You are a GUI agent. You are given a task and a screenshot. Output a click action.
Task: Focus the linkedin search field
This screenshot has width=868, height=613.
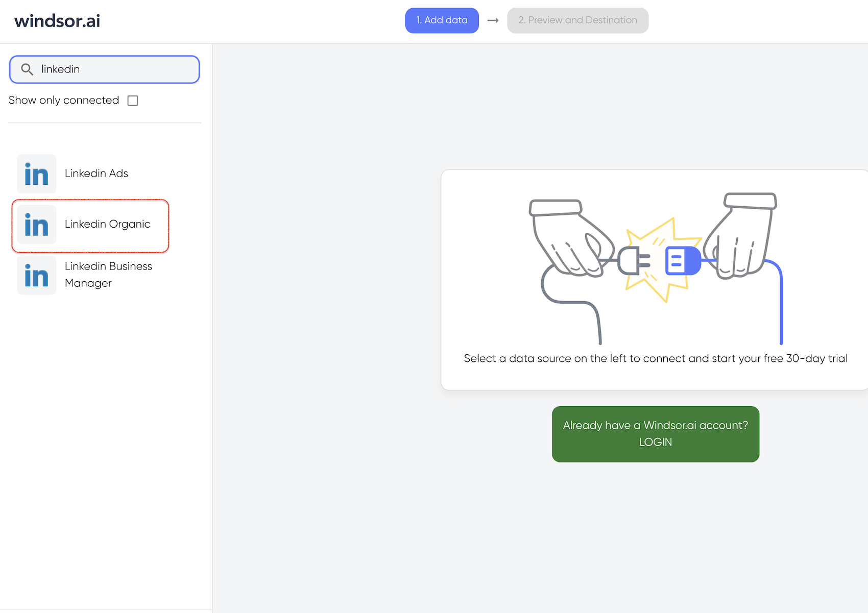click(x=105, y=69)
